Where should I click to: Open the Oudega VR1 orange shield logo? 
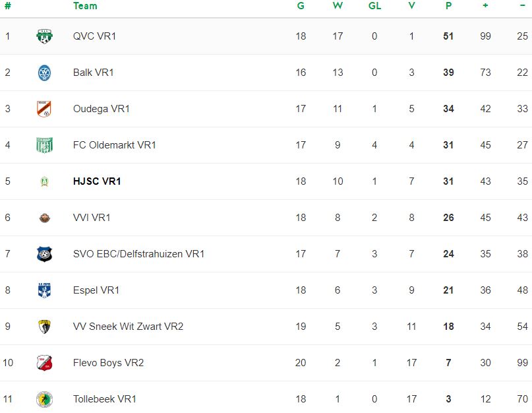44,109
